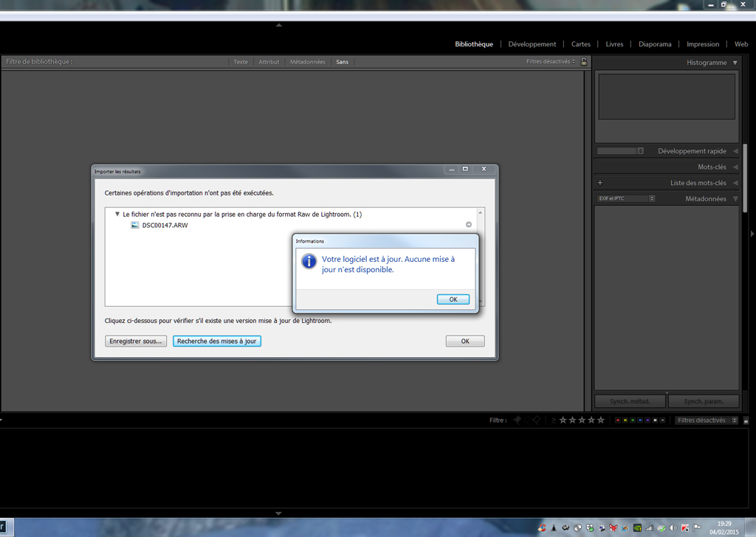Filter by yellow color label
Viewport: 756px width, 537px height.
(x=625, y=420)
